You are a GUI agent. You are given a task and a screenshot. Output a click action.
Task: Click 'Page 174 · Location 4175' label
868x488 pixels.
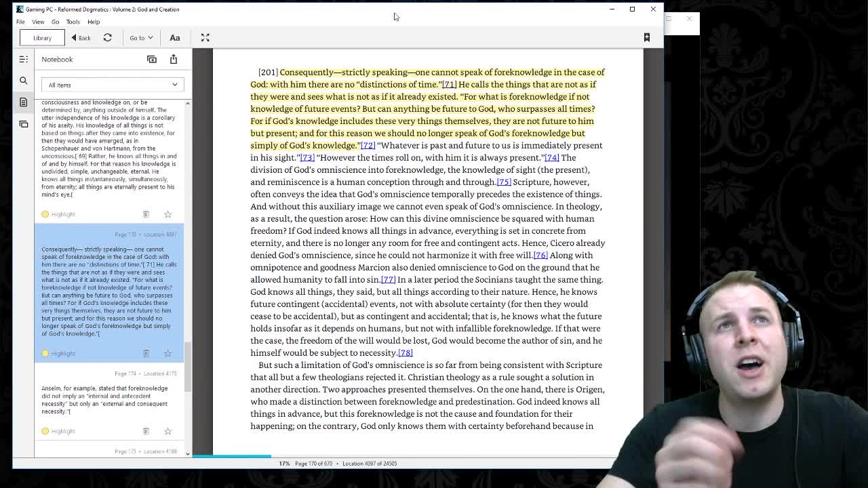[x=145, y=373]
